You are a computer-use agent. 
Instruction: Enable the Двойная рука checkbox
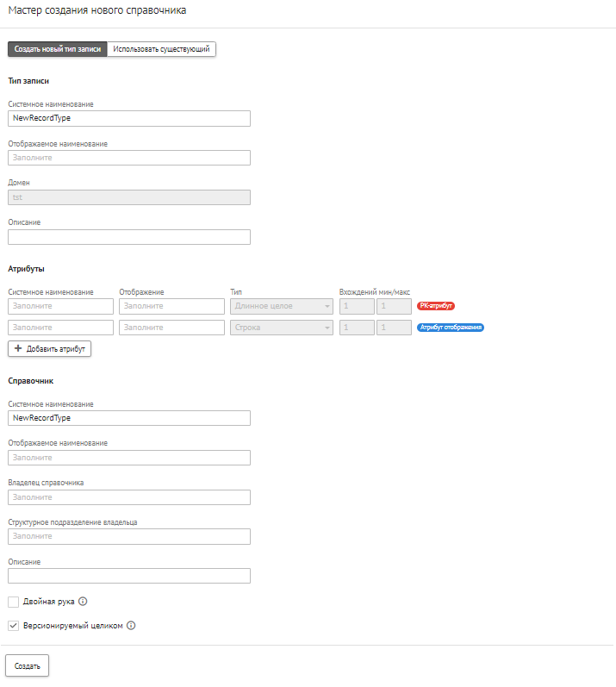click(13, 602)
